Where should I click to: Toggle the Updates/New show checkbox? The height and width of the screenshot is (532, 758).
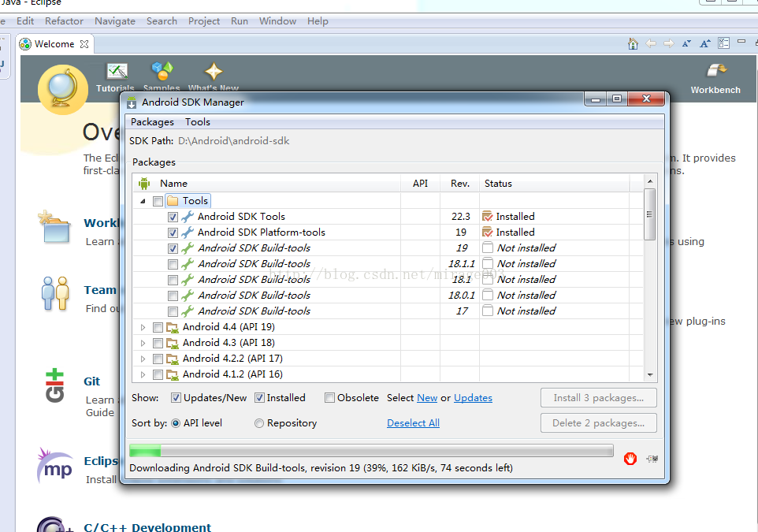(x=176, y=397)
